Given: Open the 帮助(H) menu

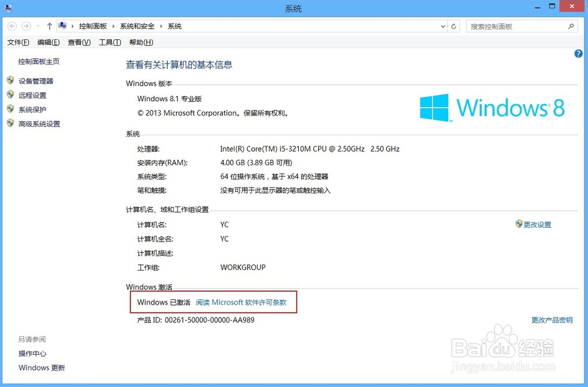Looking at the screenshot, I should 141,42.
